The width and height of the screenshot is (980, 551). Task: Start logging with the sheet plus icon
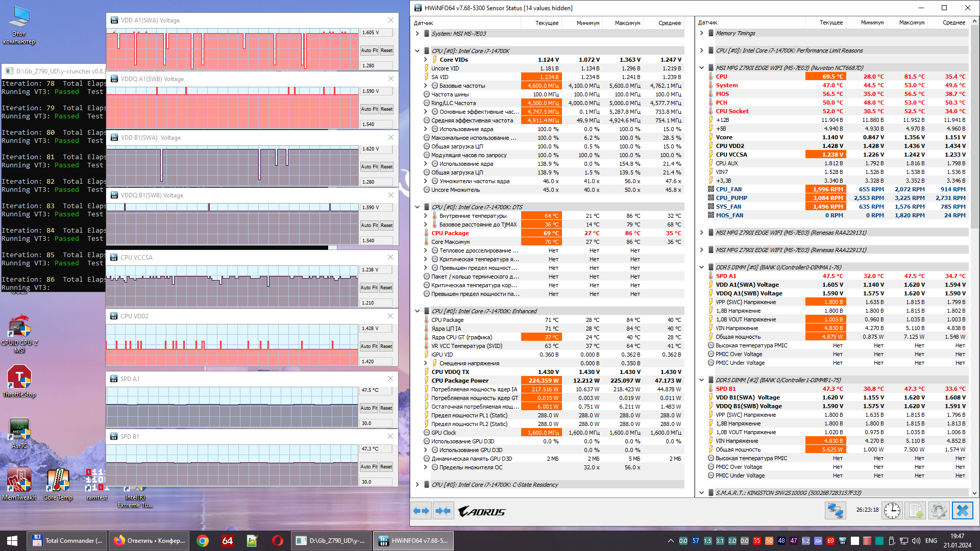(916, 511)
